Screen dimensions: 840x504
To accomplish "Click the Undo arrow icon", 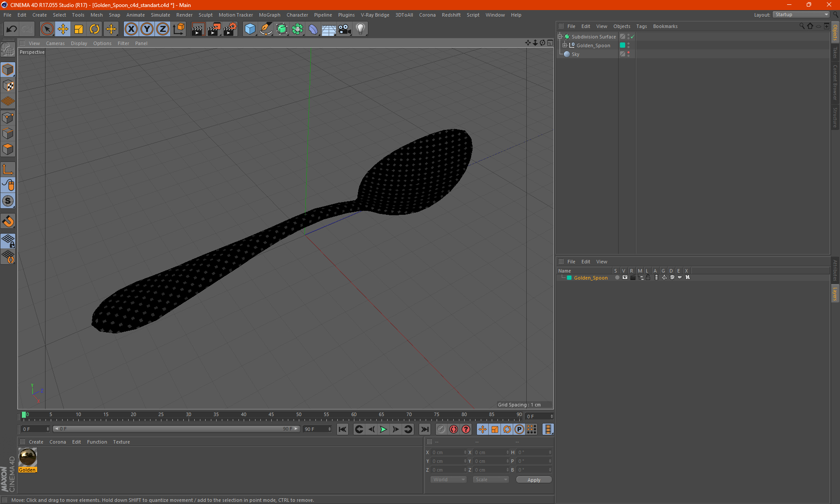I will pos(11,29).
